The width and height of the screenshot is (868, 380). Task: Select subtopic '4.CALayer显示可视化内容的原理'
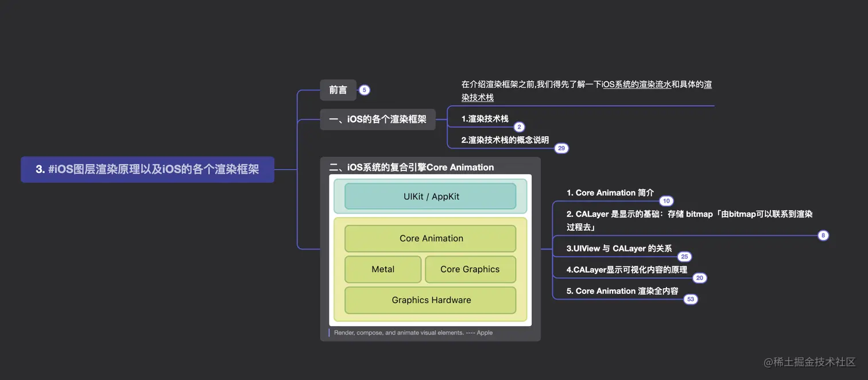click(627, 269)
